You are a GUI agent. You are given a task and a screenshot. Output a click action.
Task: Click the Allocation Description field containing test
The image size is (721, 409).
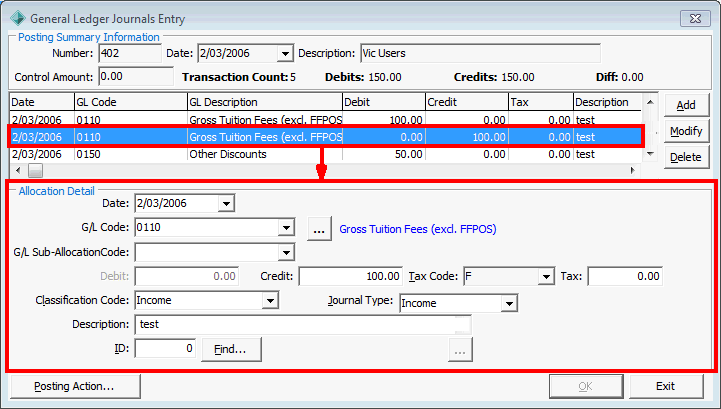303,325
